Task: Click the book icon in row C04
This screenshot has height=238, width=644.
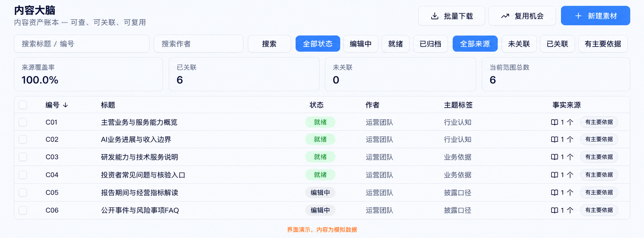Action: point(554,175)
